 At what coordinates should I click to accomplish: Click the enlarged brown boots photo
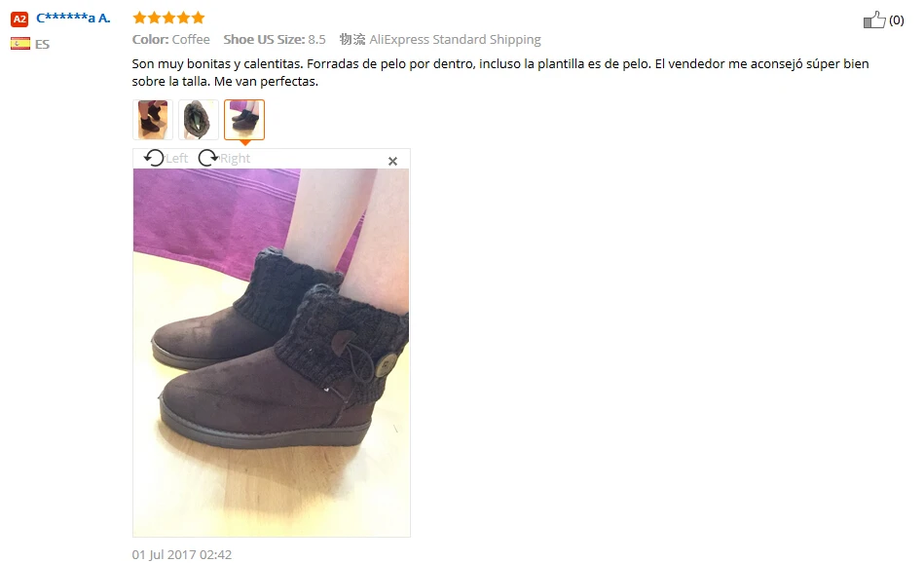tap(271, 352)
